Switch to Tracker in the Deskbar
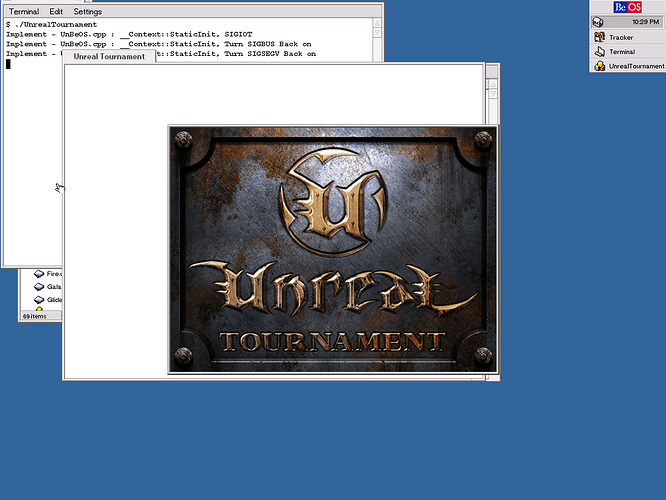This screenshot has height=500, width=666. (628, 37)
